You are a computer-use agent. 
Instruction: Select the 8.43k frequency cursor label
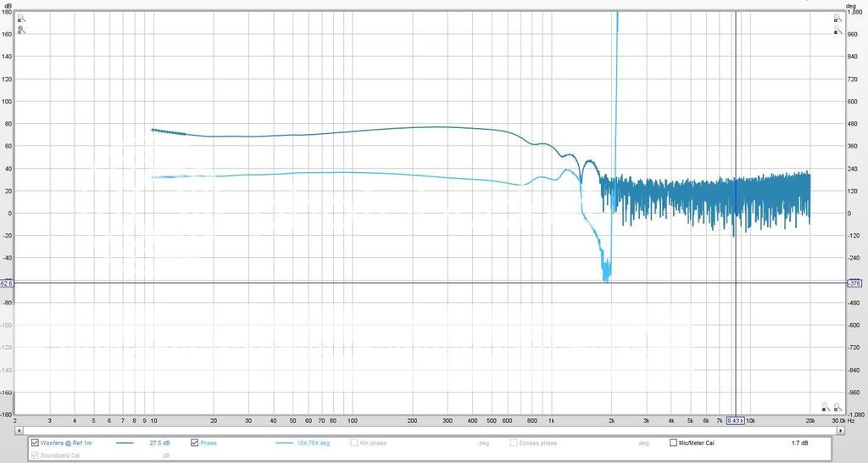click(x=735, y=421)
